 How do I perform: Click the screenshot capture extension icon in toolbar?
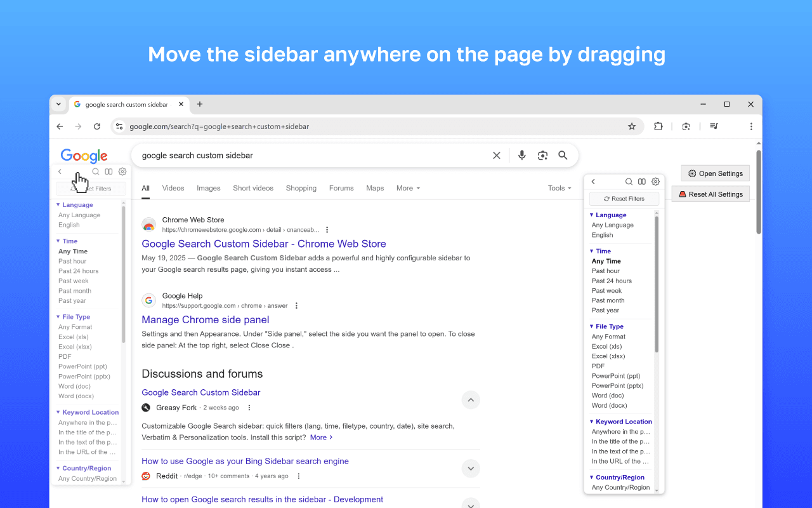[x=686, y=126]
